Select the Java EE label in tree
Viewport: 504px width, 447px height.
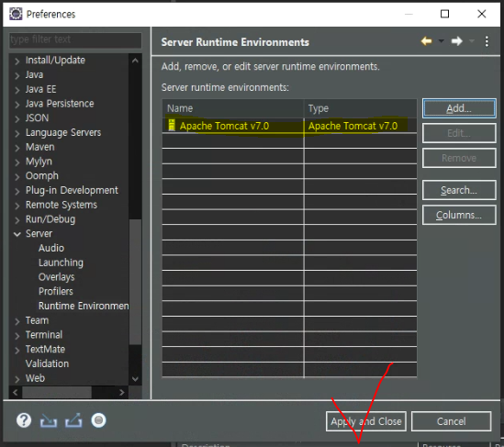tap(40, 89)
